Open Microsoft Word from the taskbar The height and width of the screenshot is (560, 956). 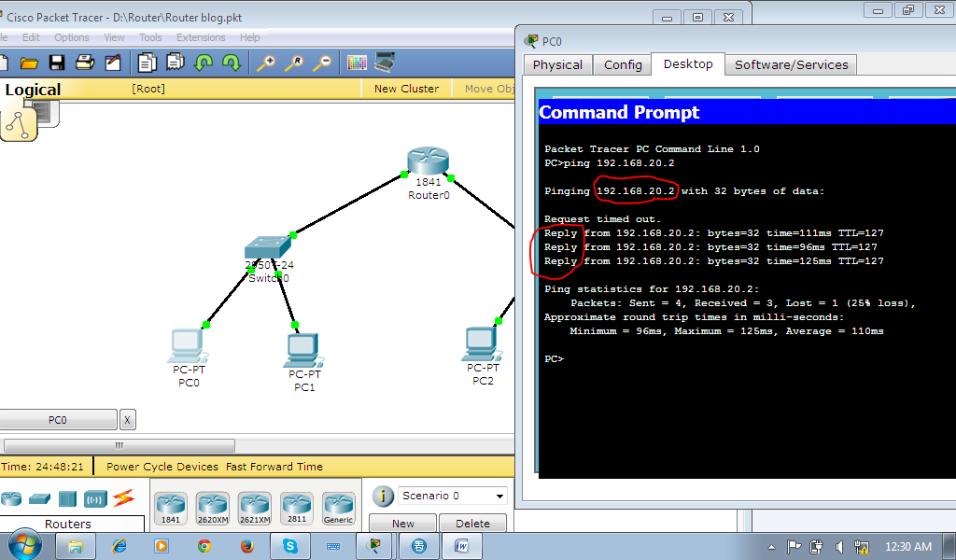(x=461, y=547)
